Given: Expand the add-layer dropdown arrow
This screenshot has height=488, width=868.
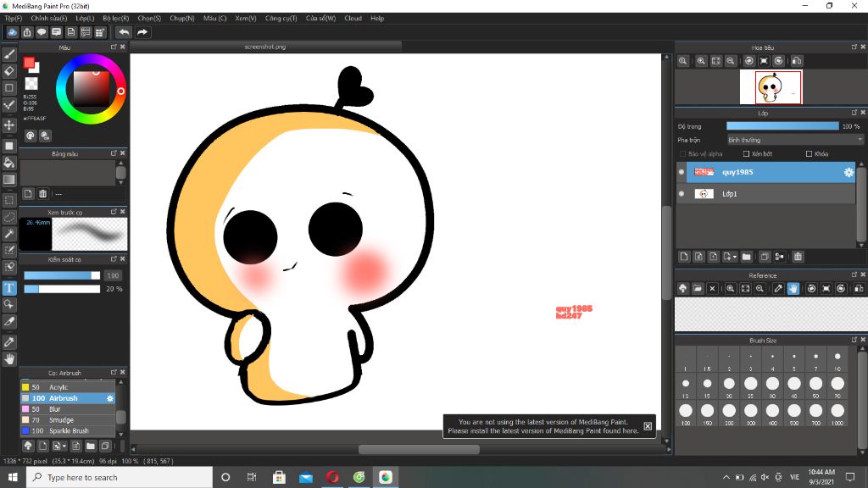Looking at the screenshot, I should point(735,257).
